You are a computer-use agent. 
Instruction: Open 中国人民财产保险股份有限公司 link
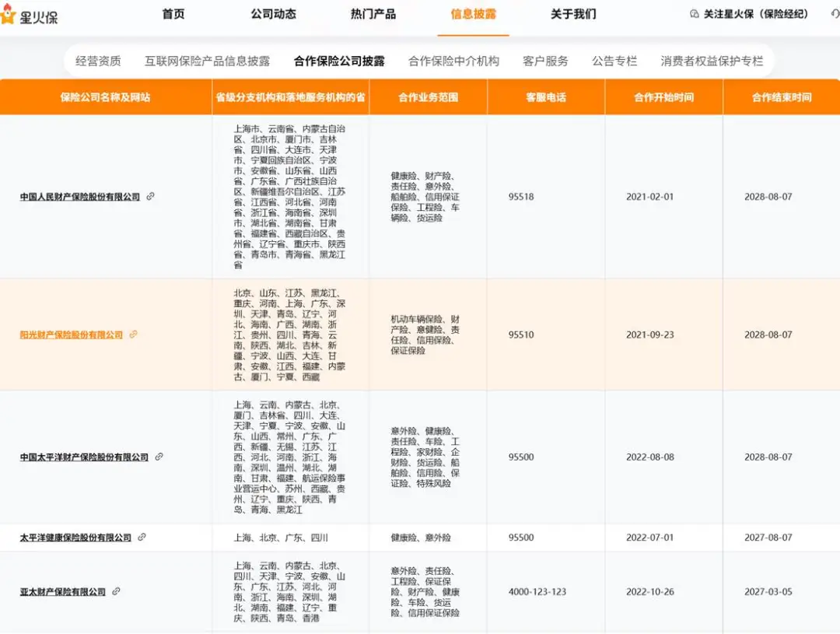point(80,197)
